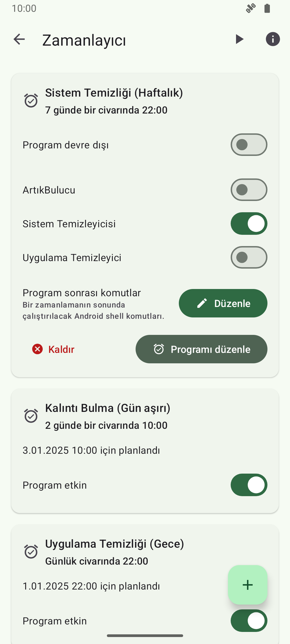
Task: Collapse the Sistem Temizliği (Haftalık) card title
Action: point(114,93)
